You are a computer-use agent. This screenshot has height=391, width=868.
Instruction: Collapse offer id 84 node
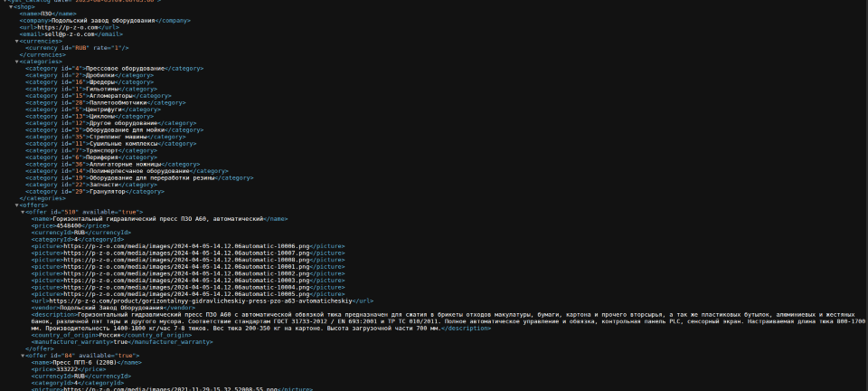24,355
